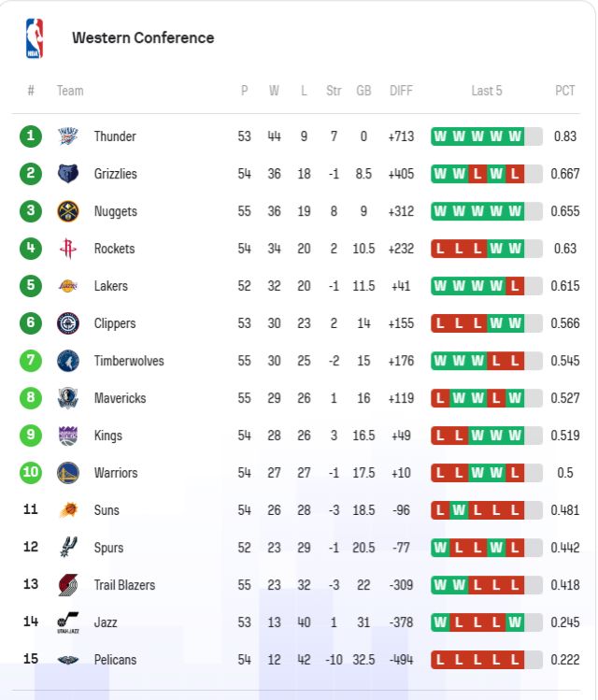Click the Clippers team logo

[x=68, y=323]
